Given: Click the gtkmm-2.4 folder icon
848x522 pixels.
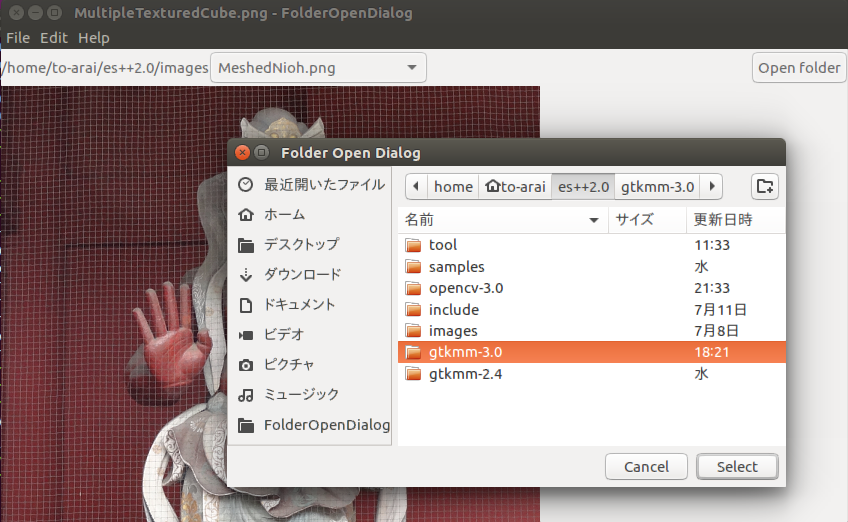Looking at the screenshot, I should pos(413,374).
